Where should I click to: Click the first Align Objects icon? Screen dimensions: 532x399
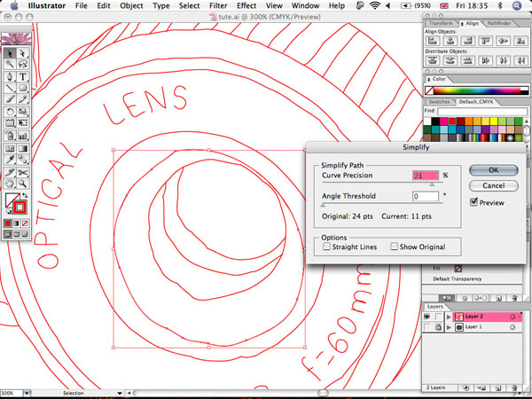tap(433, 41)
